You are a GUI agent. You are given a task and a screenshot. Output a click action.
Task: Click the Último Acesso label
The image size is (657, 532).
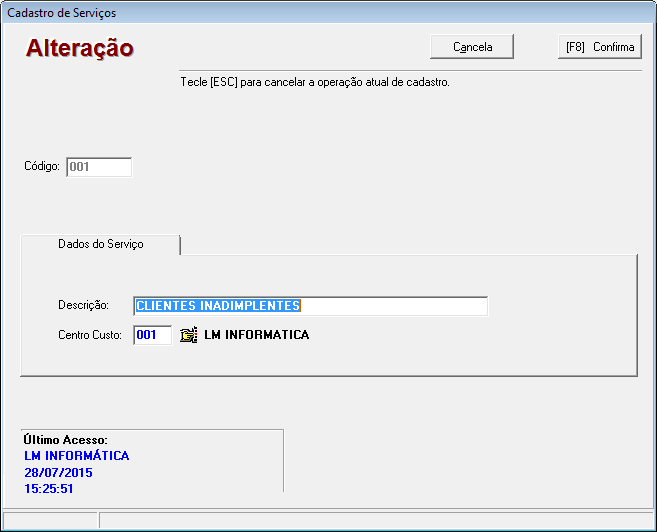(65, 440)
